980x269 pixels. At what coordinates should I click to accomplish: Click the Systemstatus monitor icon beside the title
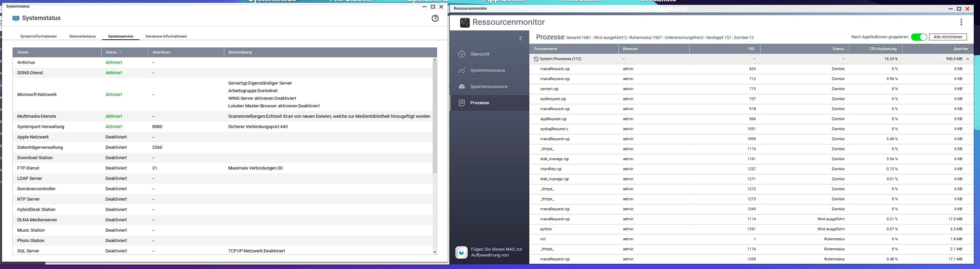[x=16, y=18]
